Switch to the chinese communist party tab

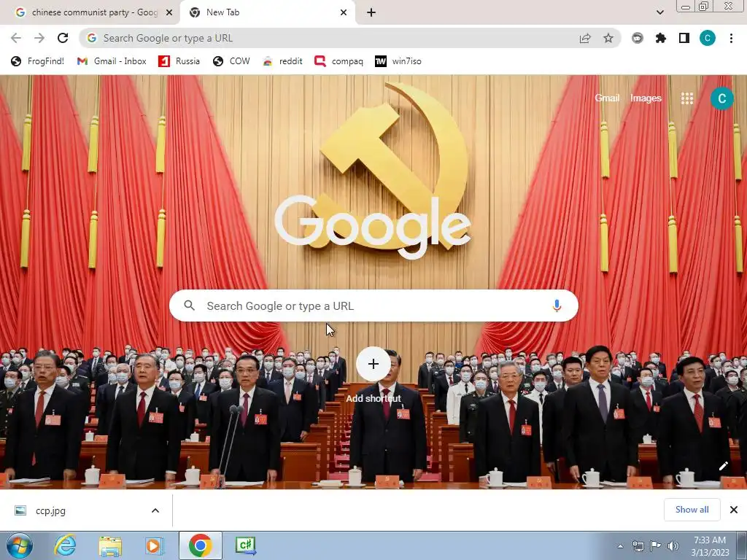click(89, 12)
